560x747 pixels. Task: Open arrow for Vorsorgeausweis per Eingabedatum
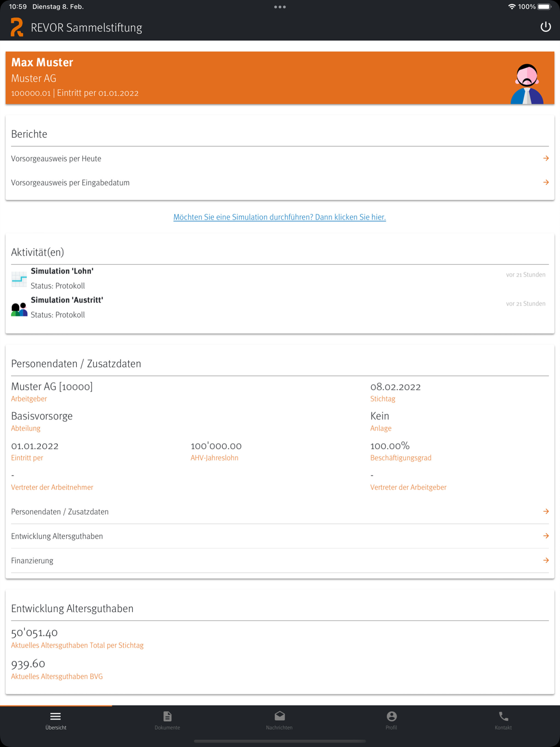point(546,183)
